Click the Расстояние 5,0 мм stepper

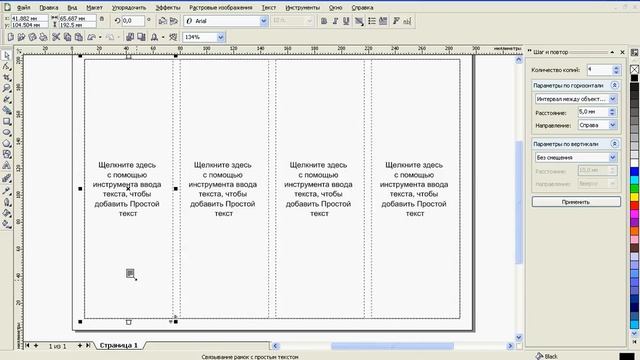point(612,112)
